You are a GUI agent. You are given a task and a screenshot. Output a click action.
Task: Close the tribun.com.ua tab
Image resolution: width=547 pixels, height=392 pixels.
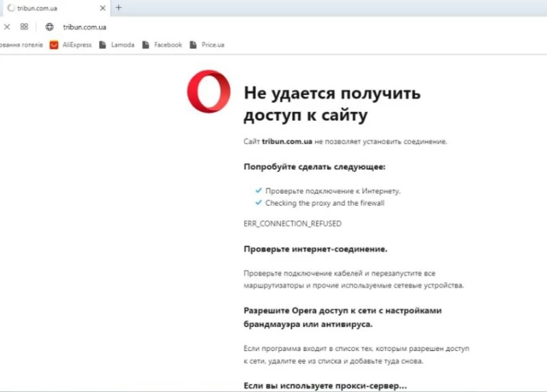pos(103,8)
